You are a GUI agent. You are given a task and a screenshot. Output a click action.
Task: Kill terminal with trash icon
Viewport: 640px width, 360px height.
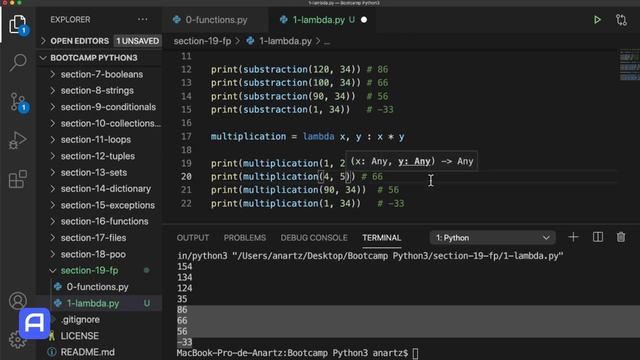tap(621, 237)
